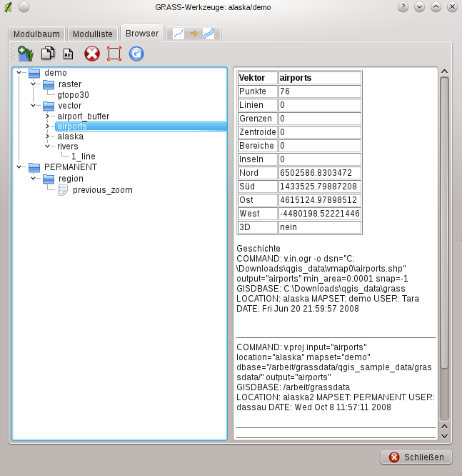Collapse the rivers layer node
Viewport: 462px width, 476px height.
point(48,146)
